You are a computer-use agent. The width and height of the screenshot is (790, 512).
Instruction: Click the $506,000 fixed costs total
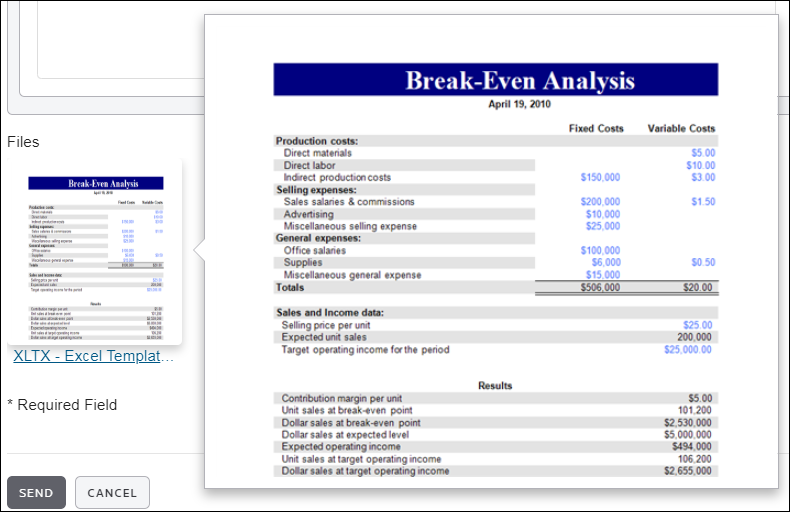click(600, 287)
